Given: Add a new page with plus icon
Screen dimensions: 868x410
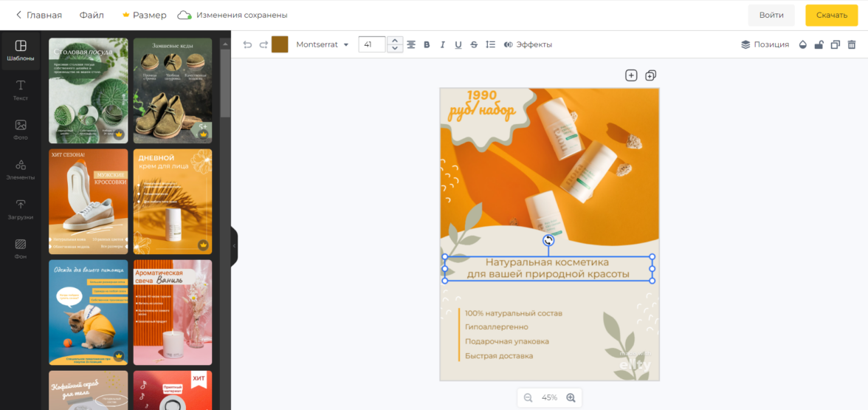Looking at the screenshot, I should (x=631, y=75).
